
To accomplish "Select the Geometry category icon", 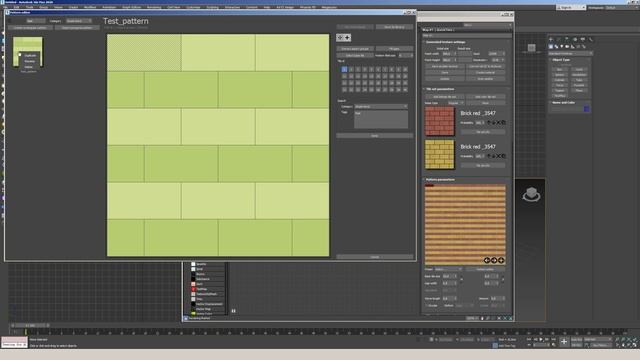I will [551, 47].
